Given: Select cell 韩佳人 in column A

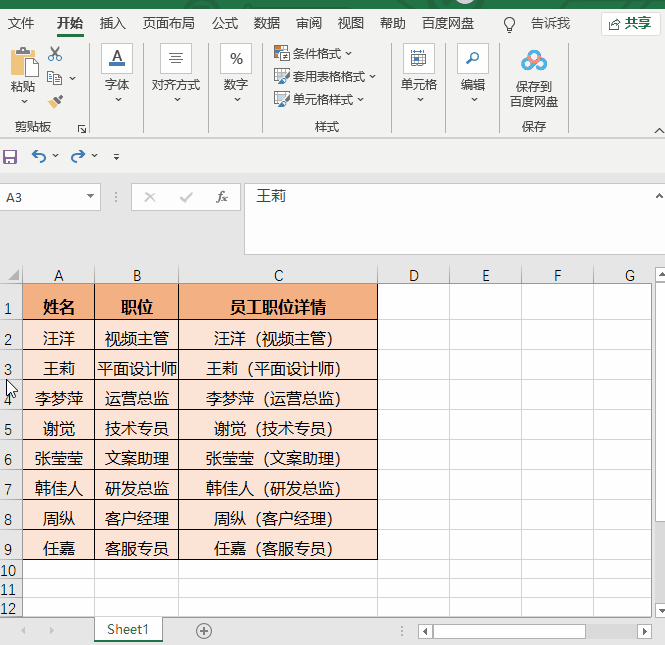Looking at the screenshot, I should (x=59, y=485).
